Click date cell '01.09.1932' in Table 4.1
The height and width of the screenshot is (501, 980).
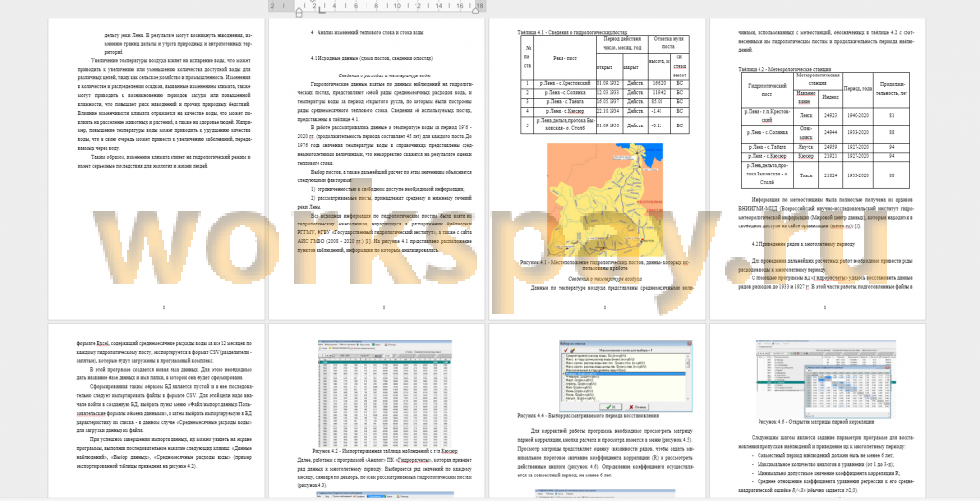point(610,83)
